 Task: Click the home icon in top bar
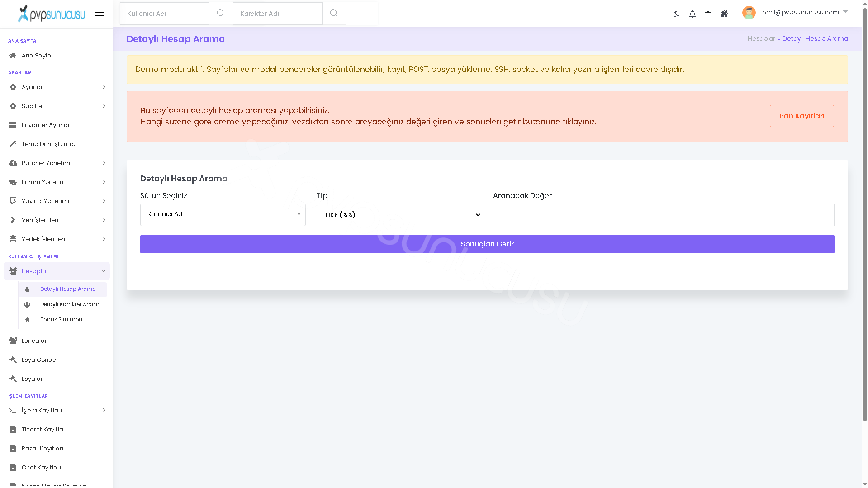(x=724, y=14)
